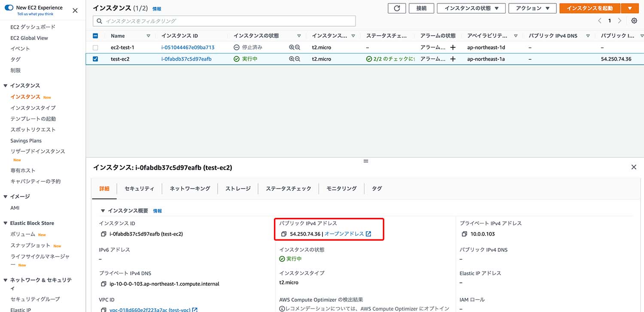Open the アクション dropdown menu

tap(532, 8)
